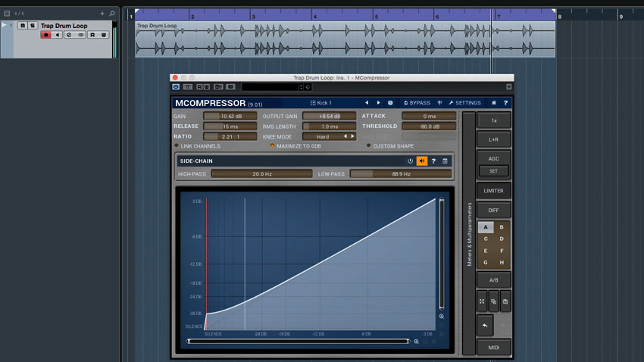Toggle the SIDE-CHAIN power icon
644x362 pixels.
coord(410,161)
